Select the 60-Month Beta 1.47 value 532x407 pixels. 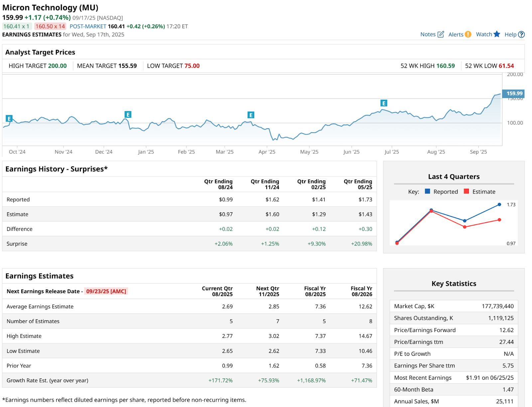coord(508,390)
